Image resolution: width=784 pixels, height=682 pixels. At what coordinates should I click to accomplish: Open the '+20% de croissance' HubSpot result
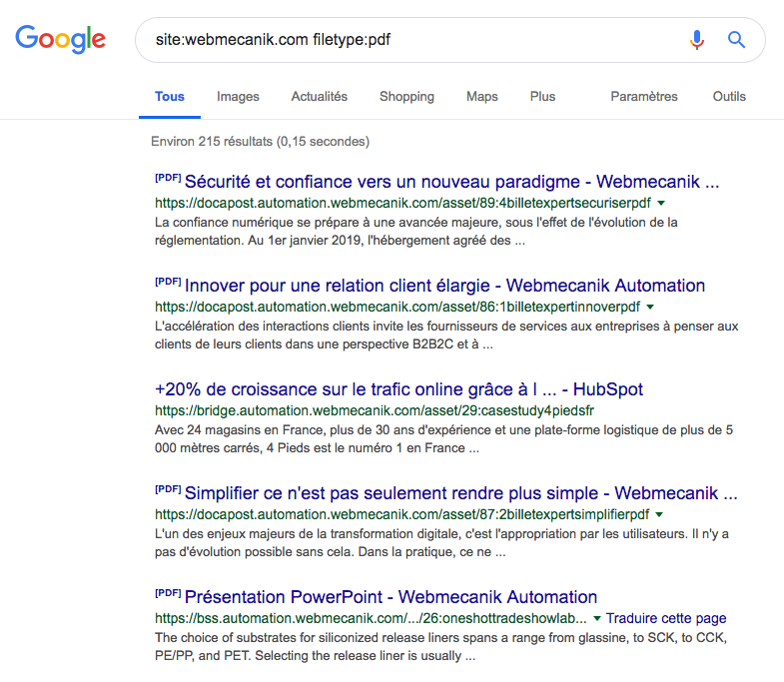(x=398, y=389)
